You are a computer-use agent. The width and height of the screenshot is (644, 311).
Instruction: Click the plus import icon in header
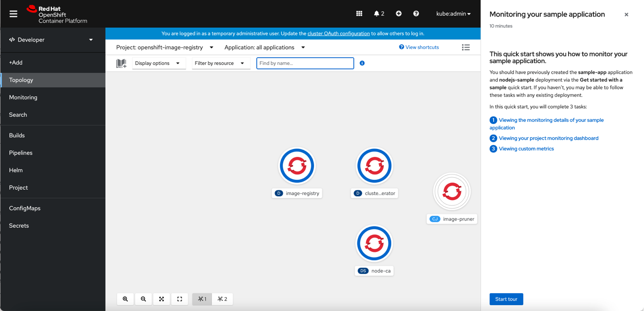click(398, 14)
